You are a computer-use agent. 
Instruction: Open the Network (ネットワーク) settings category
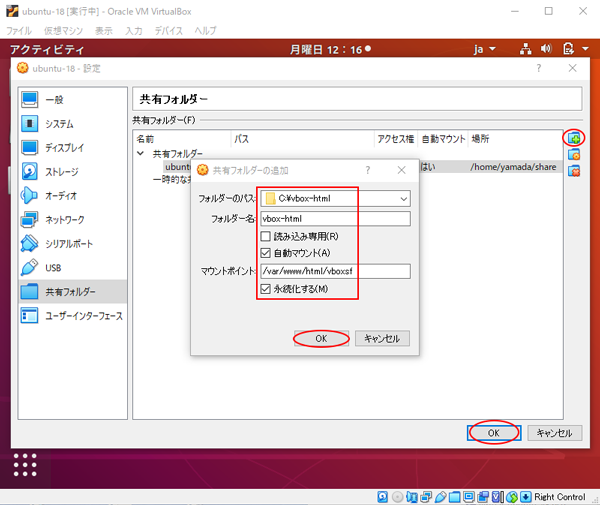[73, 220]
